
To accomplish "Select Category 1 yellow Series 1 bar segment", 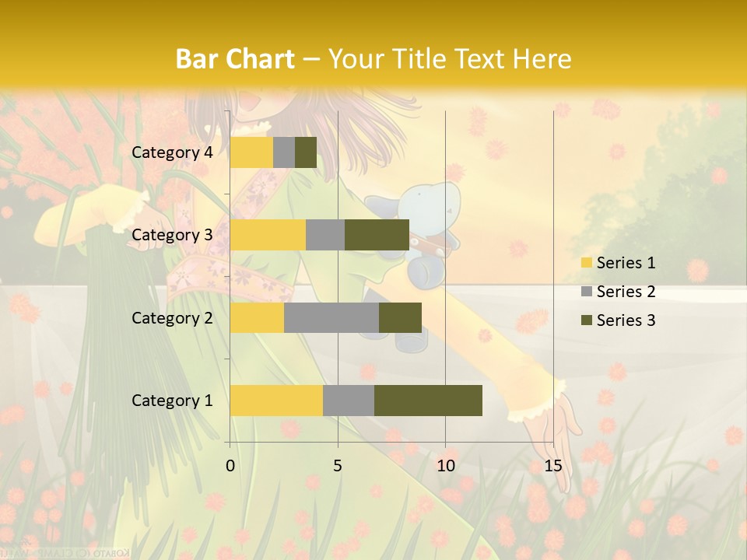I will click(x=276, y=401).
